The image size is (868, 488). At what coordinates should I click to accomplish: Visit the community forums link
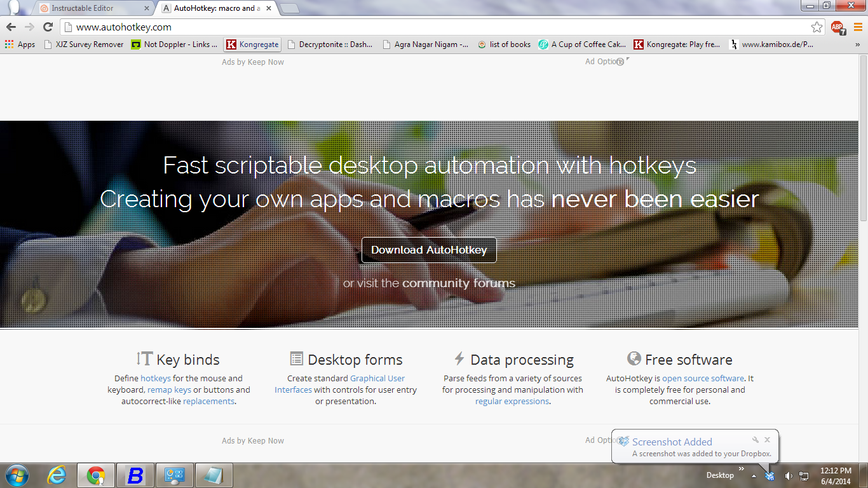pos(459,283)
